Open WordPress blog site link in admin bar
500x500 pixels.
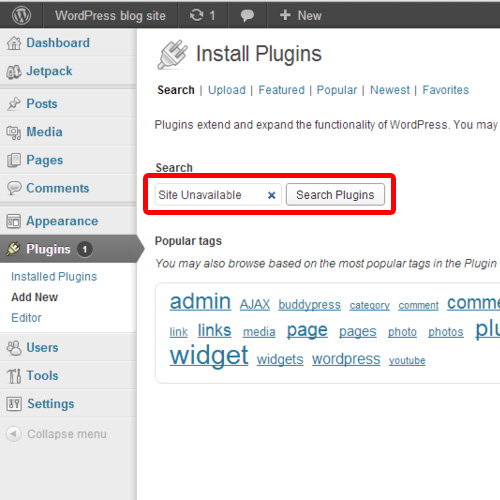pos(110,16)
